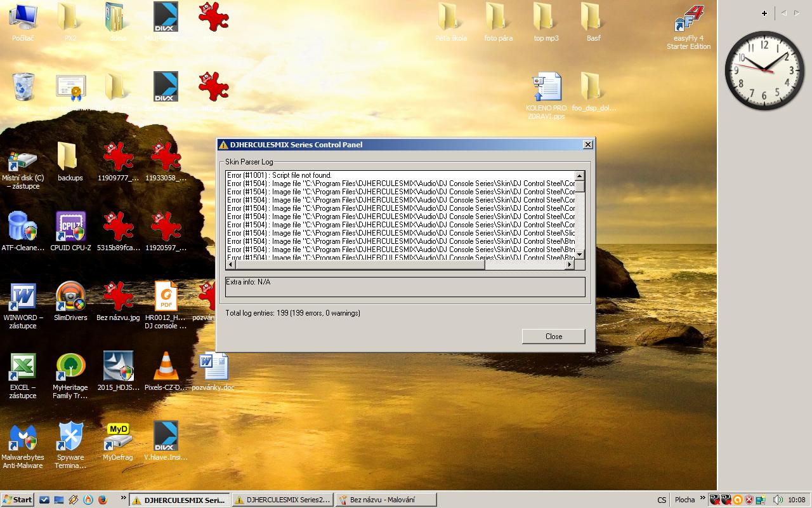Click the horizontal scrollbar thumb of the log

pyautogui.click(x=360, y=265)
